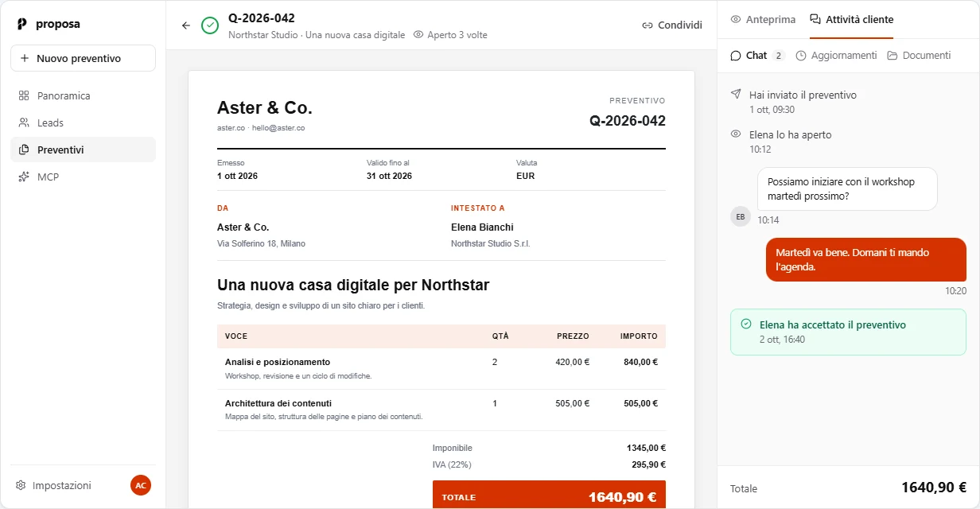This screenshot has height=509, width=980.
Task: Click the Elena ha accettato il preventivo notice
Action: click(x=848, y=332)
